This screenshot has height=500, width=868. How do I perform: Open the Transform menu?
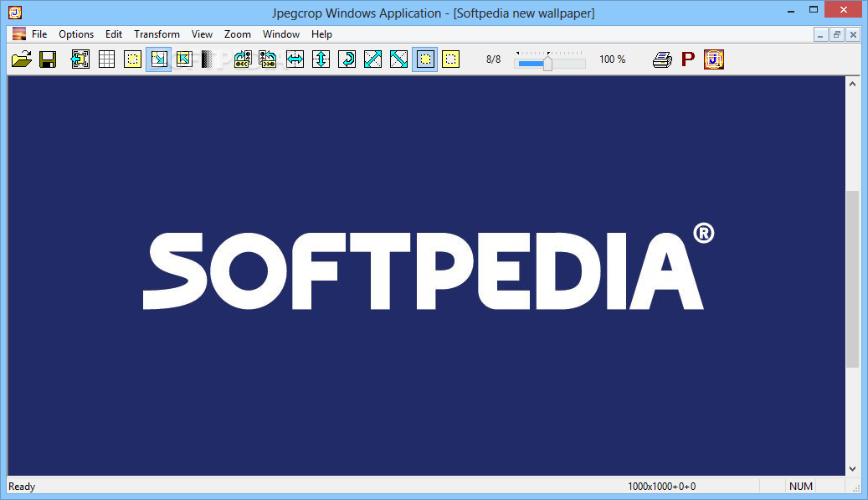click(157, 34)
